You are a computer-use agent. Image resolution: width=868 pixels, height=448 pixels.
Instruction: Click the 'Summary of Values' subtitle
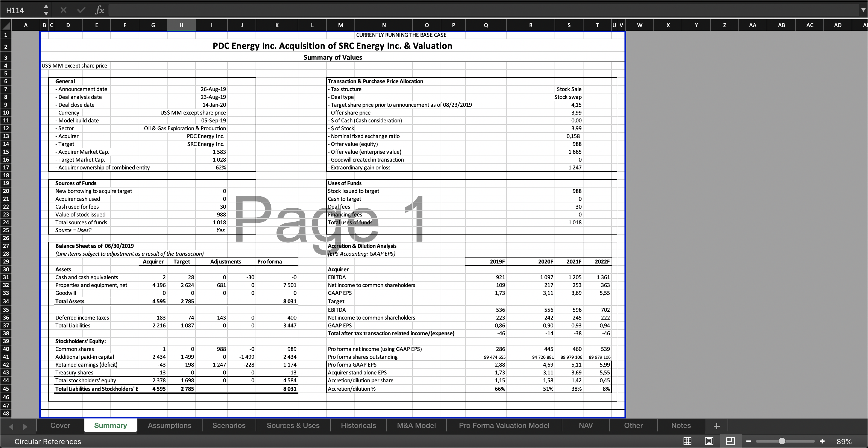(332, 57)
